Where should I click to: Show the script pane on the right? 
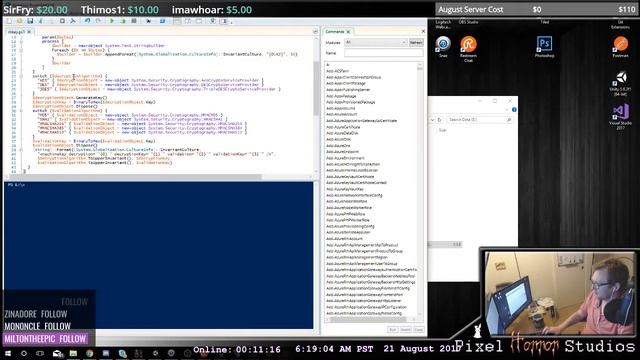187,21
